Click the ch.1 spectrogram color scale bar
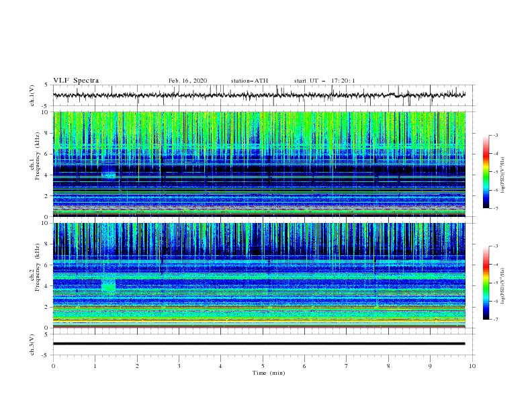This screenshot has height=411, width=532. pyautogui.click(x=486, y=172)
